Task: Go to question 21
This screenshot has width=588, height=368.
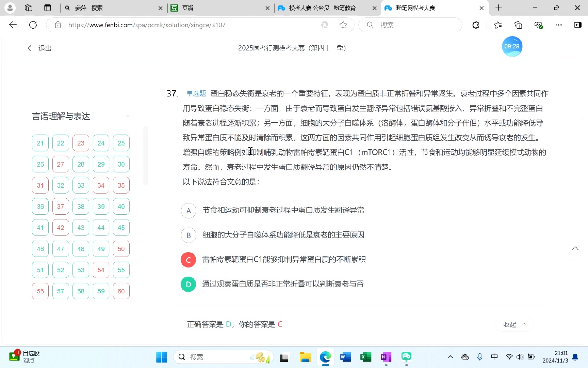Action: pyautogui.click(x=40, y=143)
